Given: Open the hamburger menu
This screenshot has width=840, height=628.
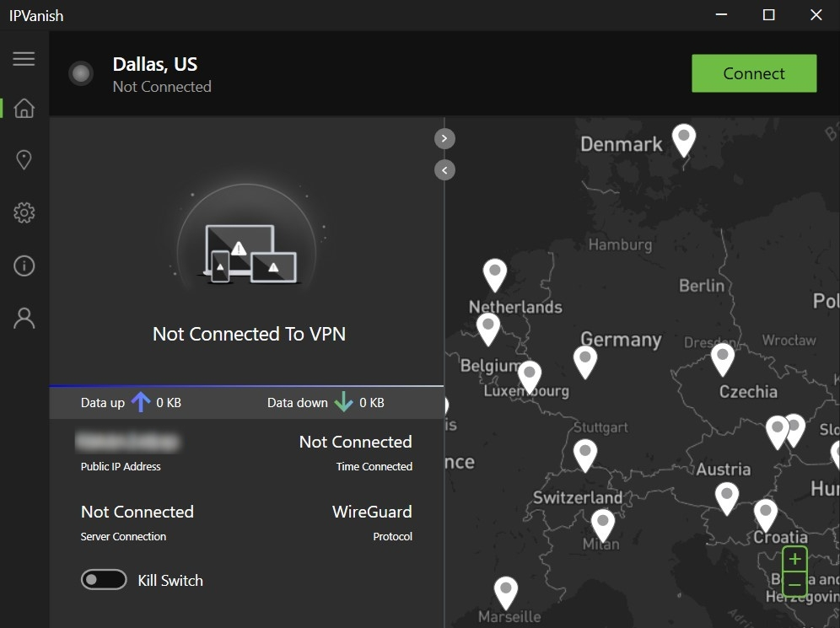Looking at the screenshot, I should point(24,58).
